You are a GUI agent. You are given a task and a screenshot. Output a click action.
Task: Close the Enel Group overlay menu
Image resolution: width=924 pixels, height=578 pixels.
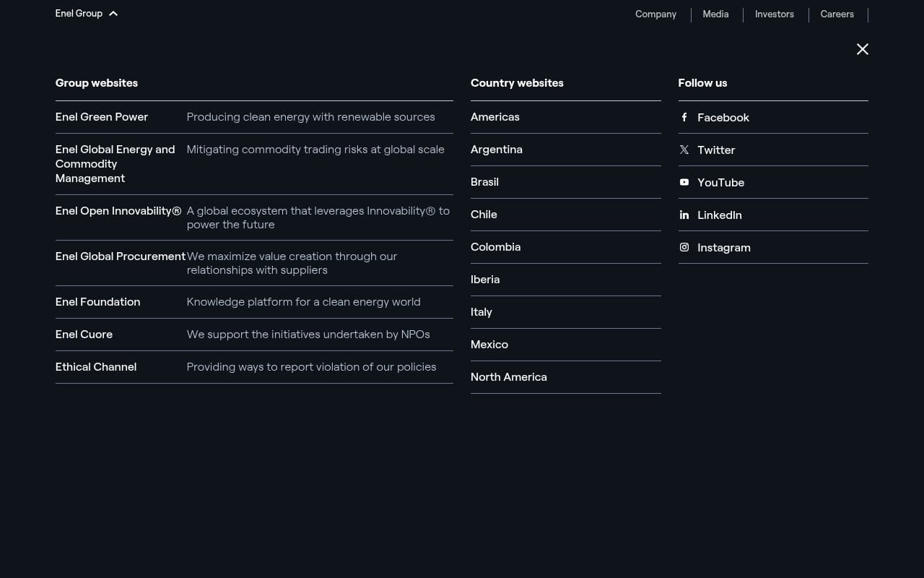(862, 49)
